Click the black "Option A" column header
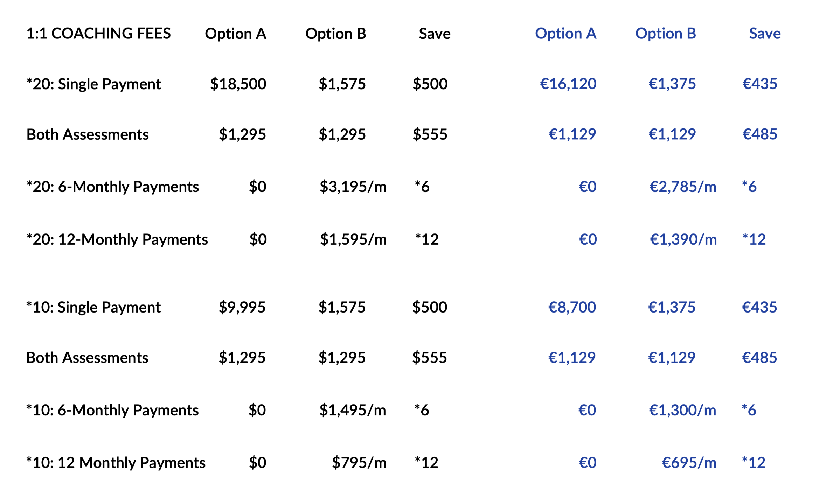The width and height of the screenshot is (826, 504). (x=235, y=34)
